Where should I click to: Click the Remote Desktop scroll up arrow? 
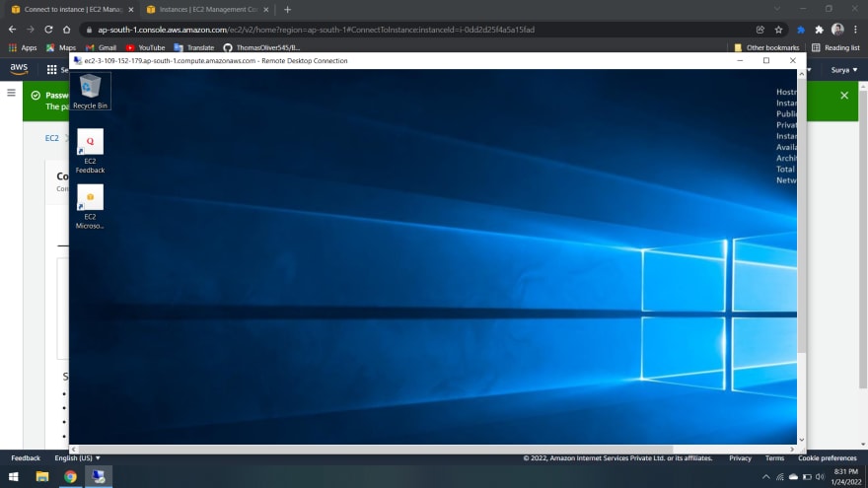point(802,74)
